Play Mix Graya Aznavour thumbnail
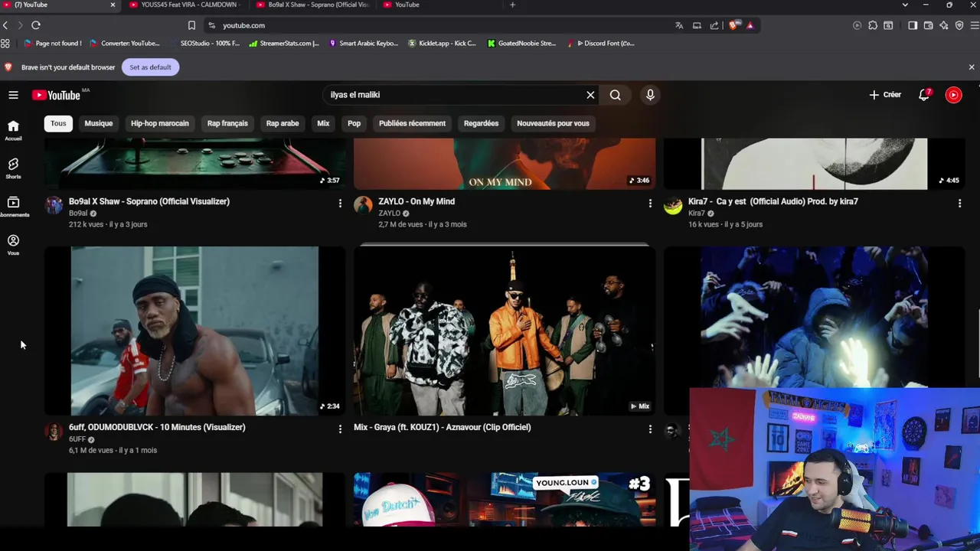Screen dimensions: 980x551 point(505,331)
